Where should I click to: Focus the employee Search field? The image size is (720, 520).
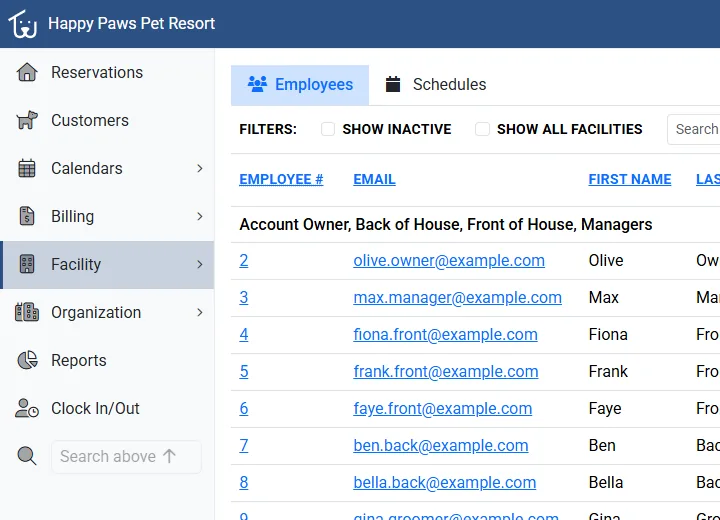coord(693,130)
